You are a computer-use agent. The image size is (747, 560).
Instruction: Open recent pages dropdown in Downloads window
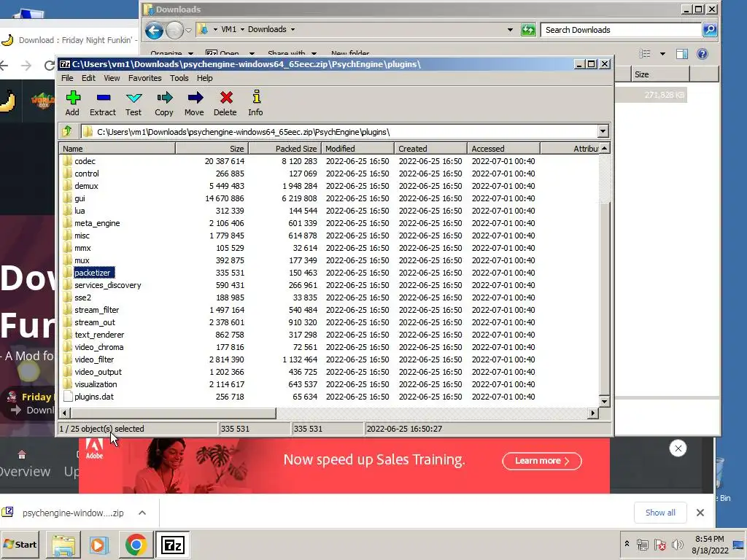pyautogui.click(x=188, y=31)
